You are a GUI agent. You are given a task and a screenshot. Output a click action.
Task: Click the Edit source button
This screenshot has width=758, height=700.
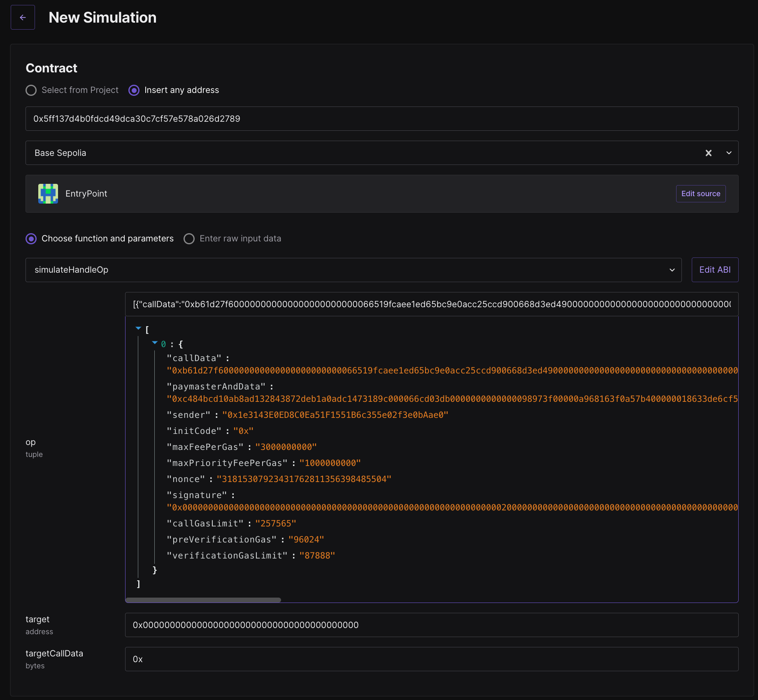tap(700, 194)
